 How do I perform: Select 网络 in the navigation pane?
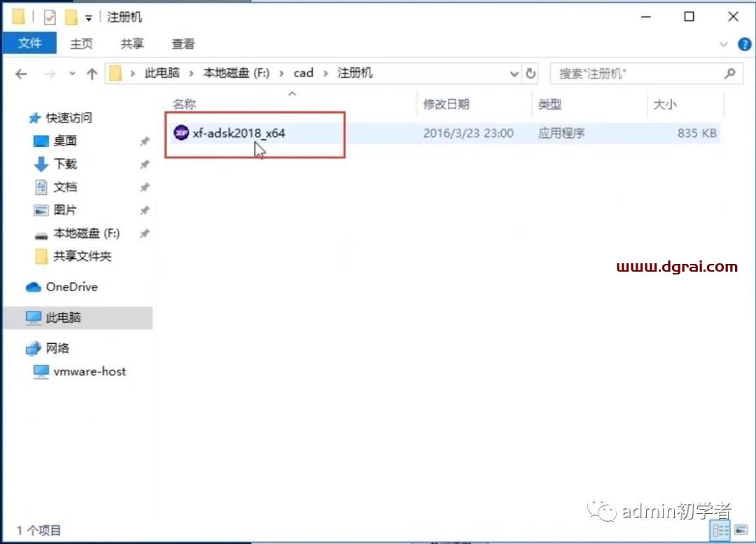coord(57,348)
